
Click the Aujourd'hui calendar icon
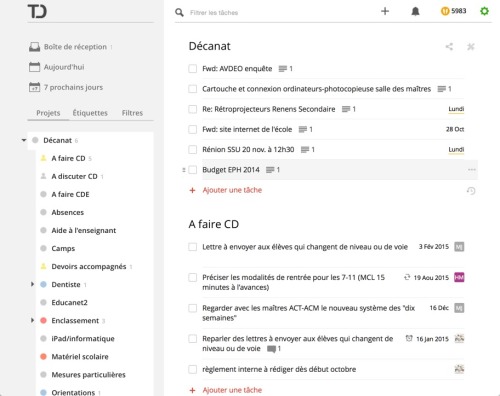[x=34, y=67]
